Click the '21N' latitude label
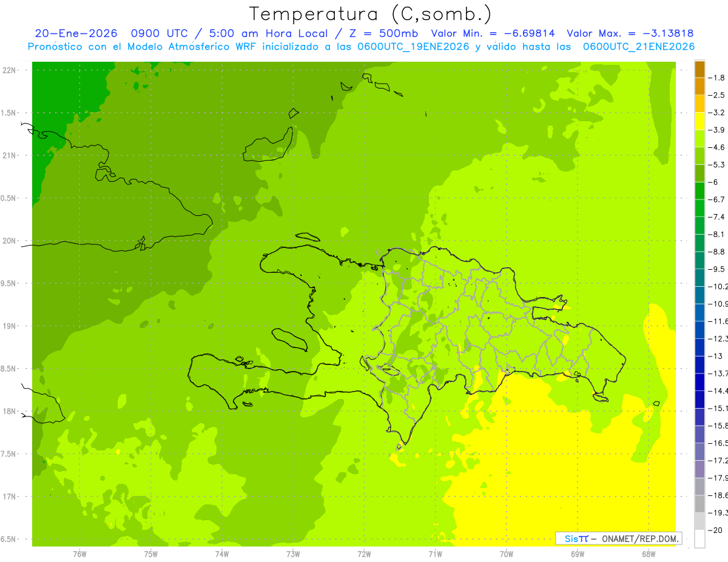This screenshot has width=728, height=562. coord(9,155)
